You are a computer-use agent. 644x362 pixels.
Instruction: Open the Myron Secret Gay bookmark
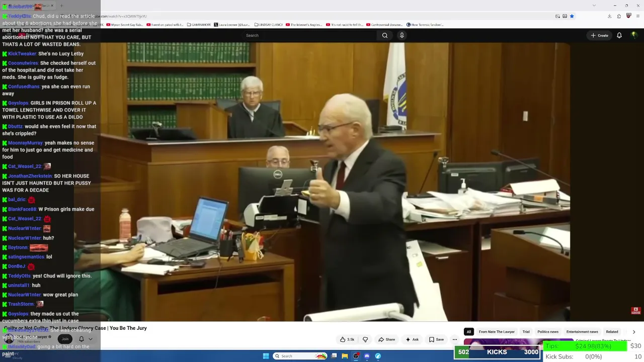[125, 25]
